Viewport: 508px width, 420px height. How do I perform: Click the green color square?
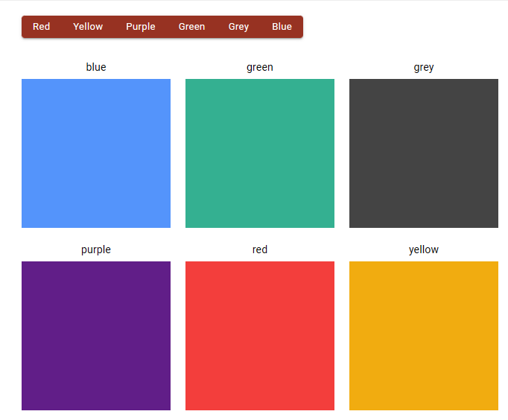[260, 153]
